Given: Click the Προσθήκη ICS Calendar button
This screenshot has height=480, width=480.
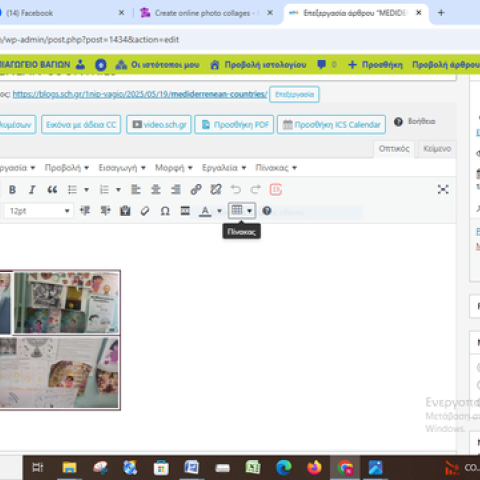Looking at the screenshot, I should pyautogui.click(x=332, y=125).
